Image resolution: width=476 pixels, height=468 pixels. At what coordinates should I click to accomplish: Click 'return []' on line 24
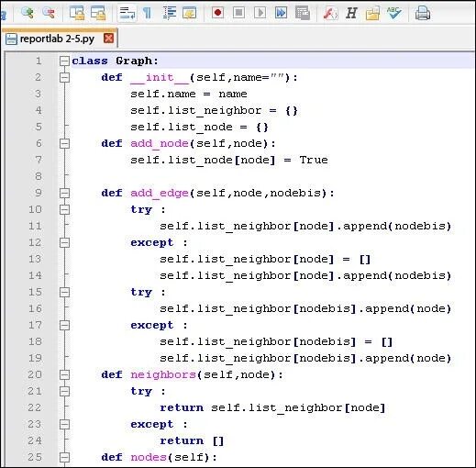[x=192, y=440]
